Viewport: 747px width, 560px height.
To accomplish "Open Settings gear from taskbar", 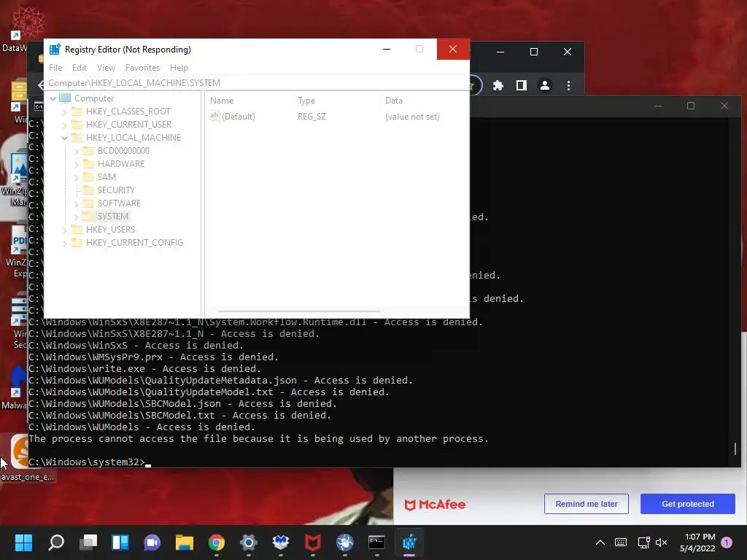I will point(249,542).
